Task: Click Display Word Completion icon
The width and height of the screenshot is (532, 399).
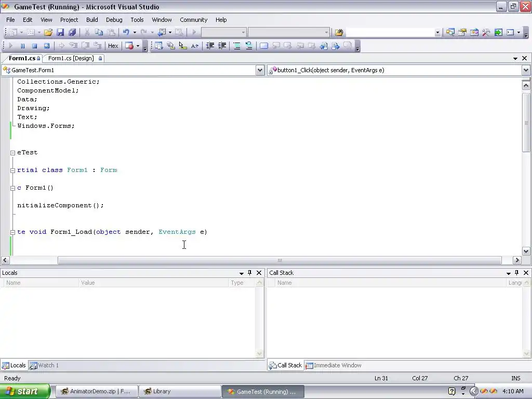Action: [195, 46]
